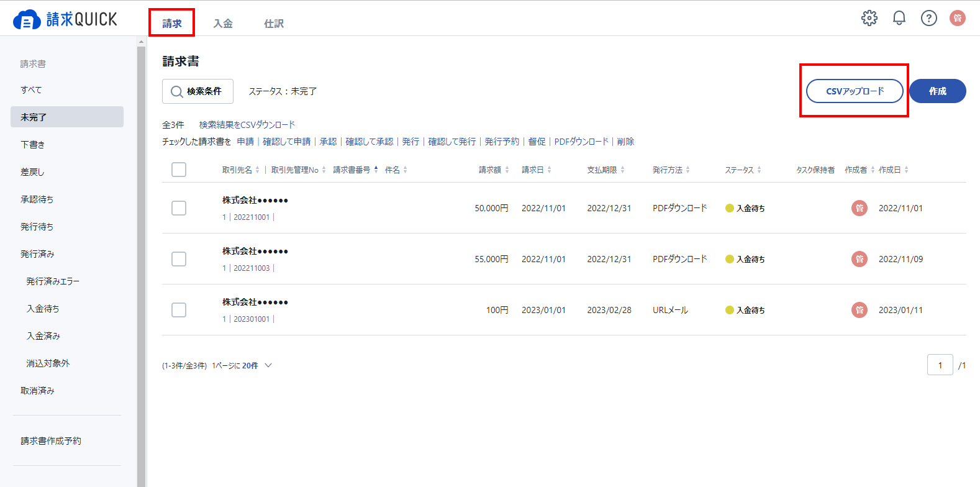Sort by 請求額 column arrows
This screenshot has height=487, width=980.
[x=507, y=170]
